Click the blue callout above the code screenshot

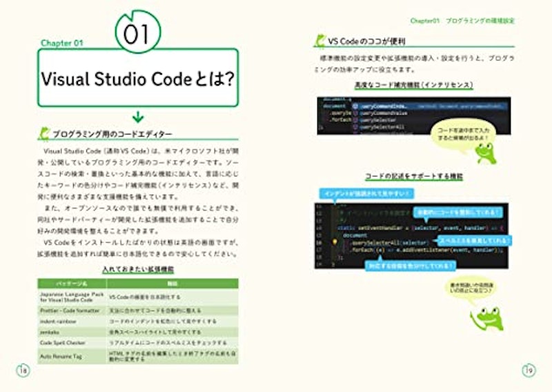367,193
